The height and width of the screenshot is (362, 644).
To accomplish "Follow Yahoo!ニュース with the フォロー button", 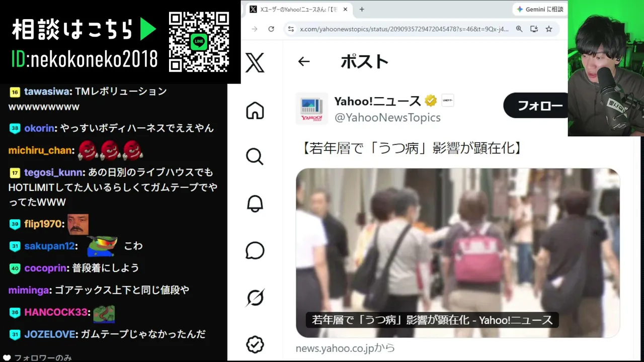I will point(536,106).
